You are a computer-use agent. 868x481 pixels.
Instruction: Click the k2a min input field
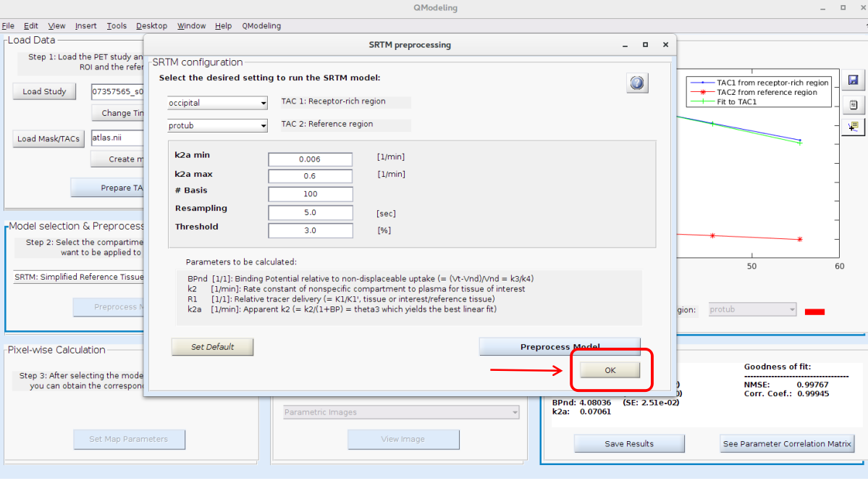pyautogui.click(x=310, y=159)
